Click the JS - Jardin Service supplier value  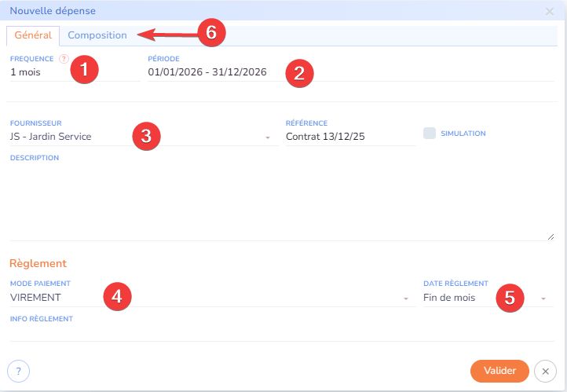(51, 137)
